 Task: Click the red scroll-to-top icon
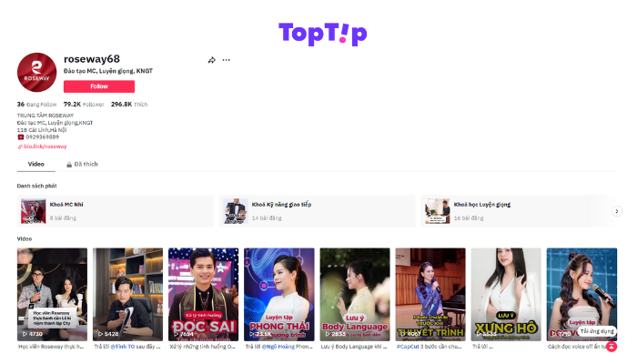tap(612, 347)
